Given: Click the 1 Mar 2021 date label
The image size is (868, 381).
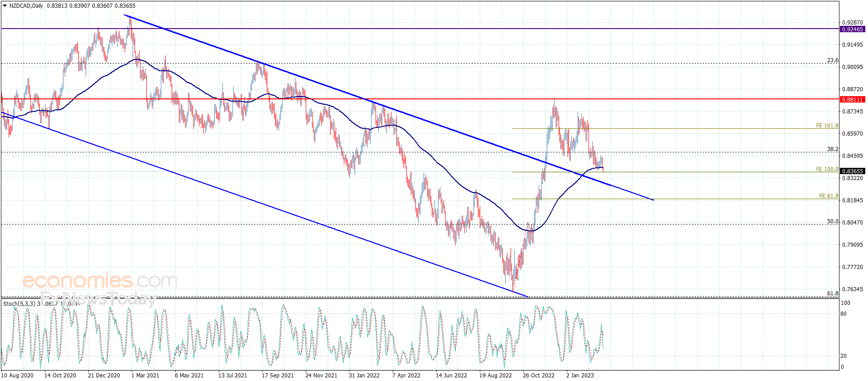Looking at the screenshot, I should [x=145, y=376].
